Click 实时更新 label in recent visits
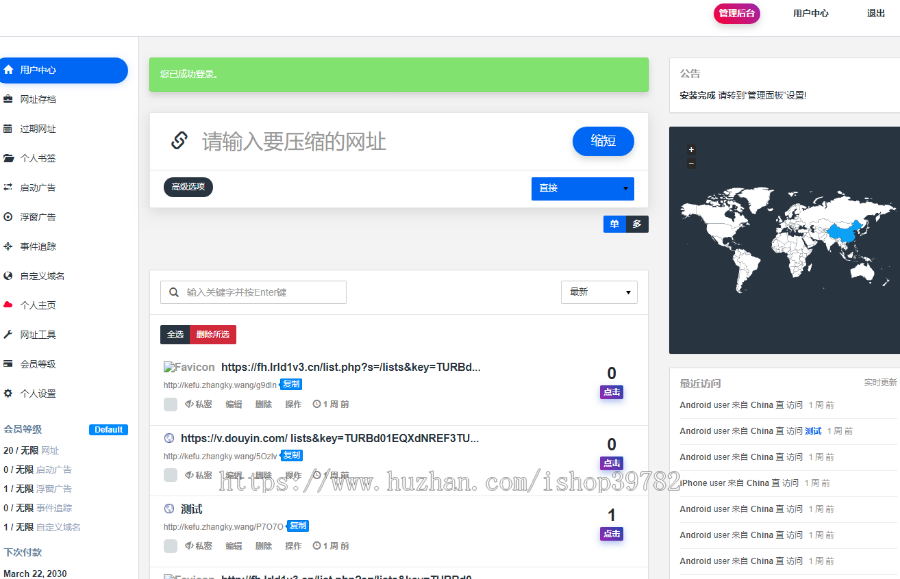The width and height of the screenshot is (900, 579). point(880,382)
